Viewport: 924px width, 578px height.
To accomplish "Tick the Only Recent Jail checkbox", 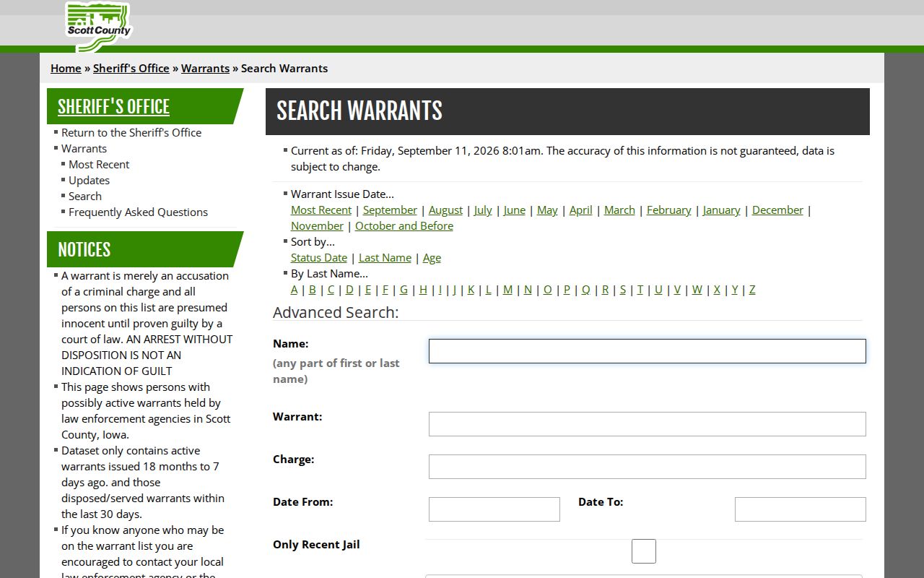I will (x=644, y=551).
